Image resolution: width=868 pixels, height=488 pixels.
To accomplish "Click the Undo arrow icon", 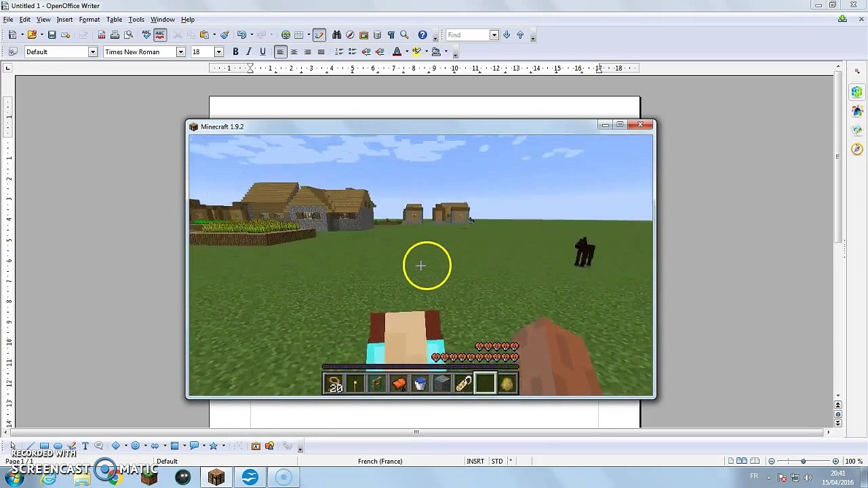I will [x=241, y=35].
